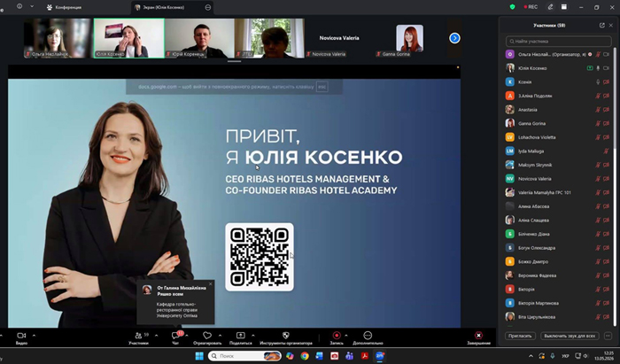
Task: Click the Поделиться share screen icon
Action: coord(240,335)
